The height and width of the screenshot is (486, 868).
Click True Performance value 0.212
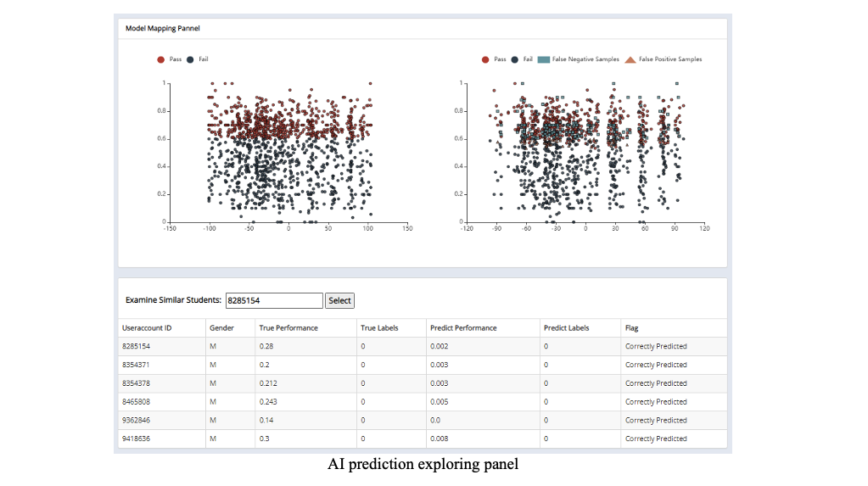(268, 383)
